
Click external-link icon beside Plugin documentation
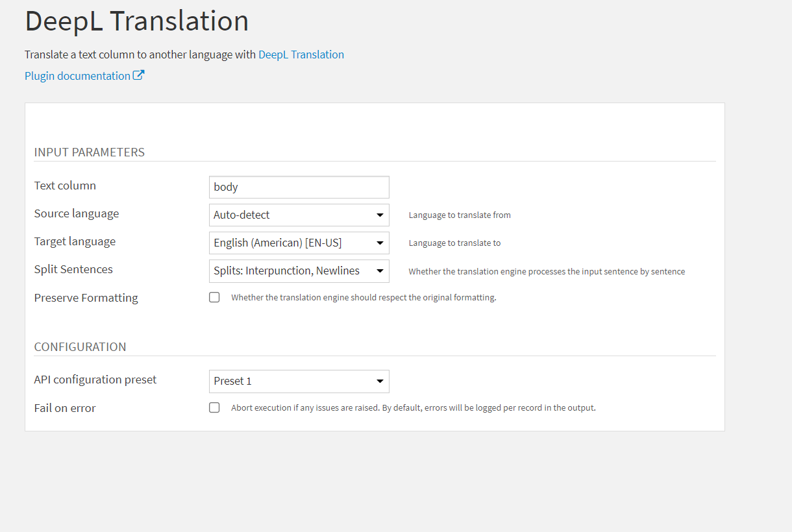[138, 75]
